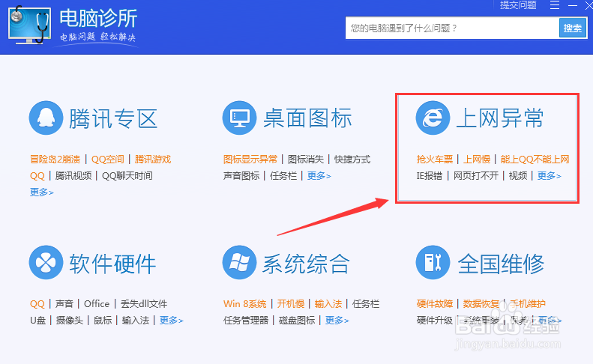Viewport: 593px width, 364px height.
Task: Click 输入法 under 软件硬件
Action: click(x=136, y=321)
